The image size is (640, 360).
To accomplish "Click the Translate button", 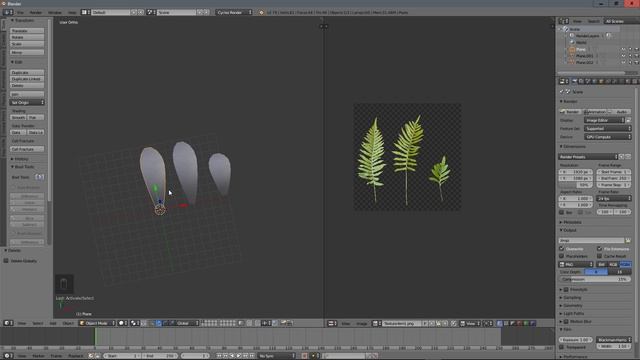I will click(x=27, y=31).
